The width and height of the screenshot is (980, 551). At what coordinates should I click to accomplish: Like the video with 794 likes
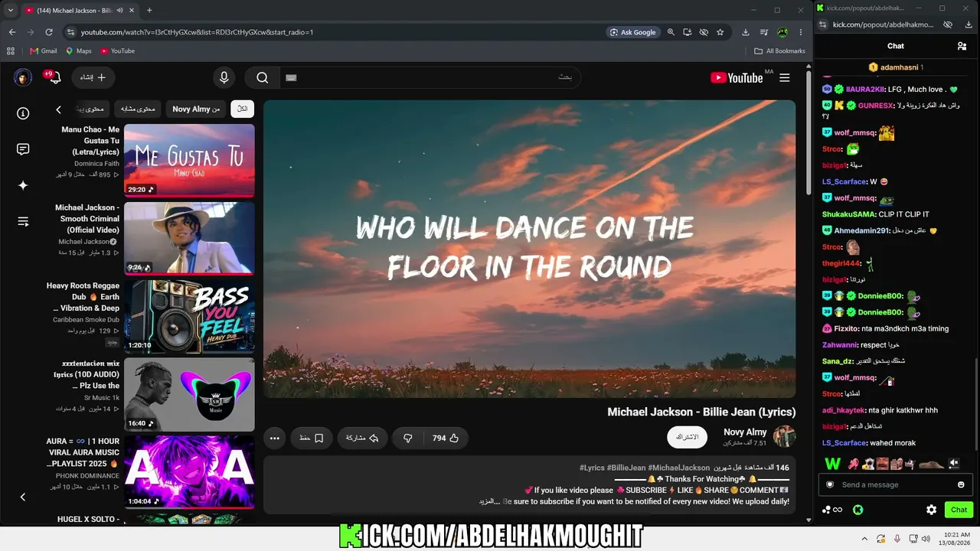[x=446, y=438]
